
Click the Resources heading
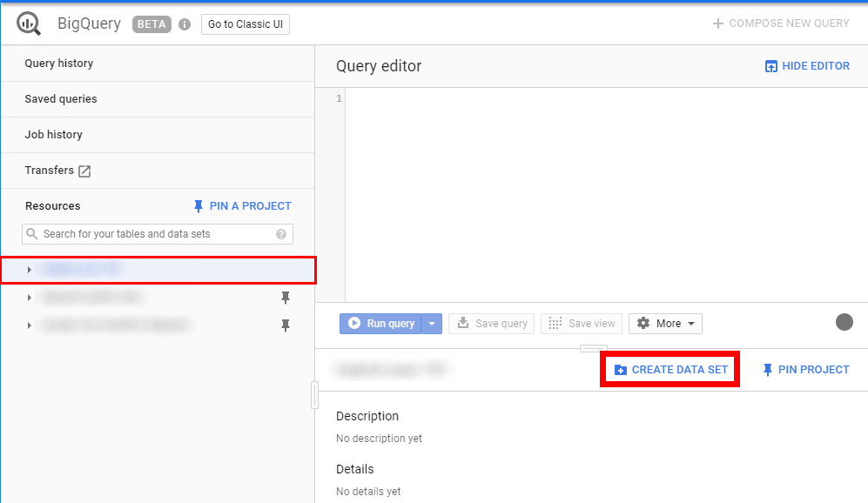point(52,206)
